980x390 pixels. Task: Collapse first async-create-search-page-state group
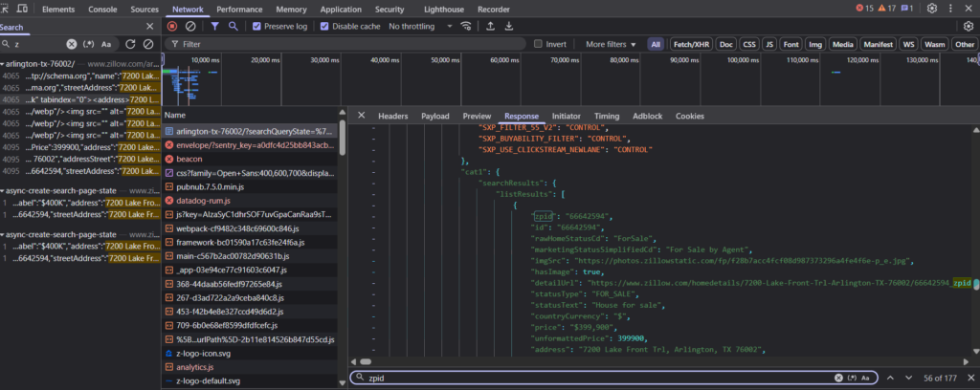[x=3, y=191]
